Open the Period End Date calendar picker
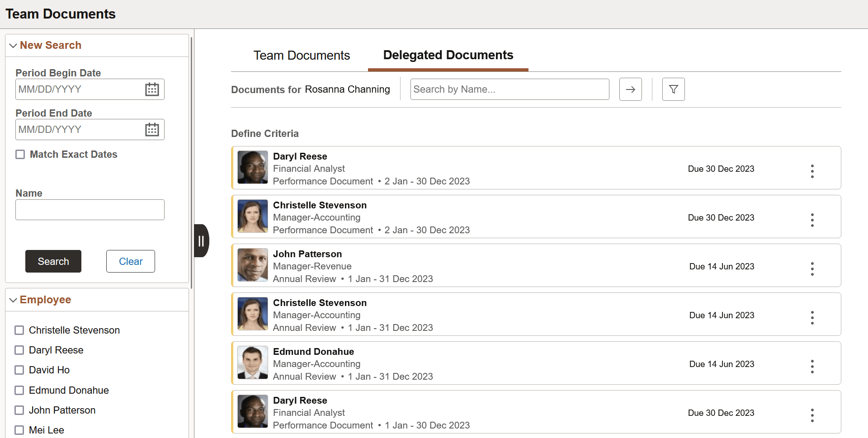The width and height of the screenshot is (868, 438). coord(152,129)
